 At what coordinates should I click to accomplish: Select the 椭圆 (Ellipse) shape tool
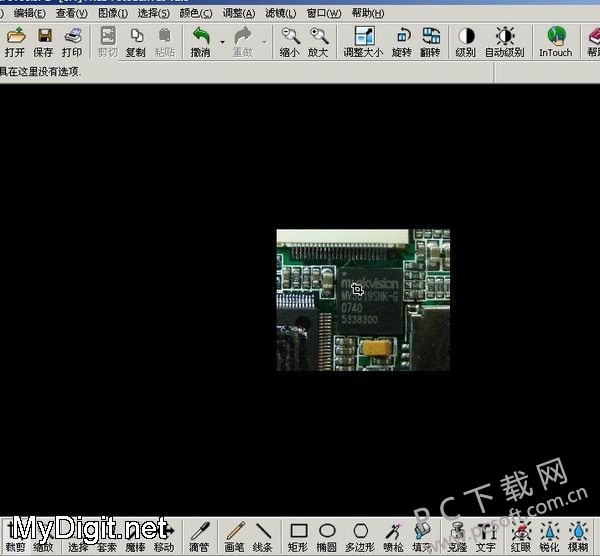pyautogui.click(x=327, y=531)
